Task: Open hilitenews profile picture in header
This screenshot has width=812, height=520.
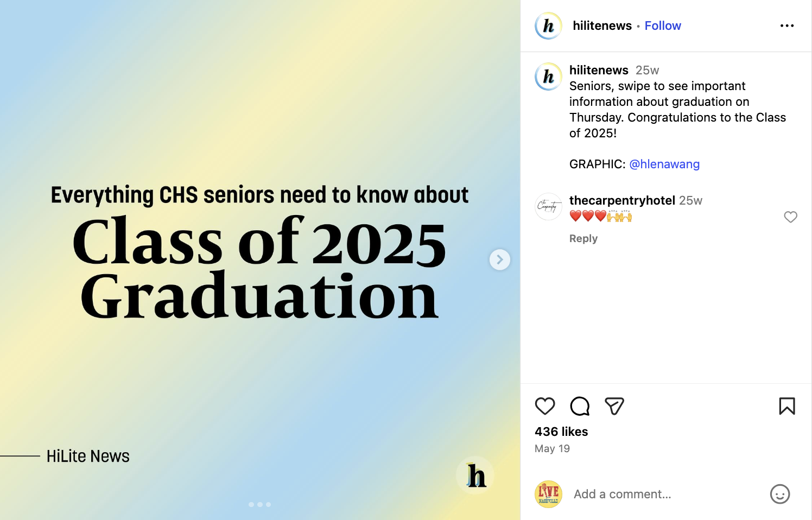Action: 548,26
